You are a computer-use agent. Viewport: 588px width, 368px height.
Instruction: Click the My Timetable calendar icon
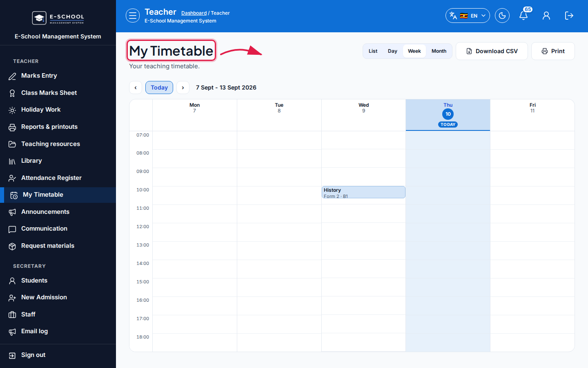[14, 195]
